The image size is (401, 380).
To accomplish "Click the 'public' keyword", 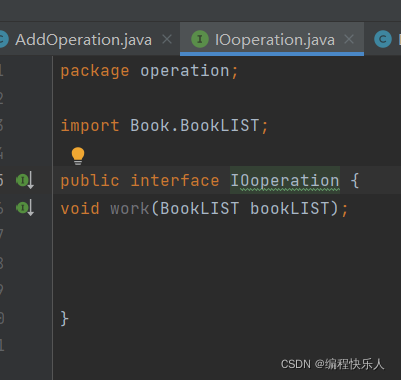I will click(x=90, y=181).
